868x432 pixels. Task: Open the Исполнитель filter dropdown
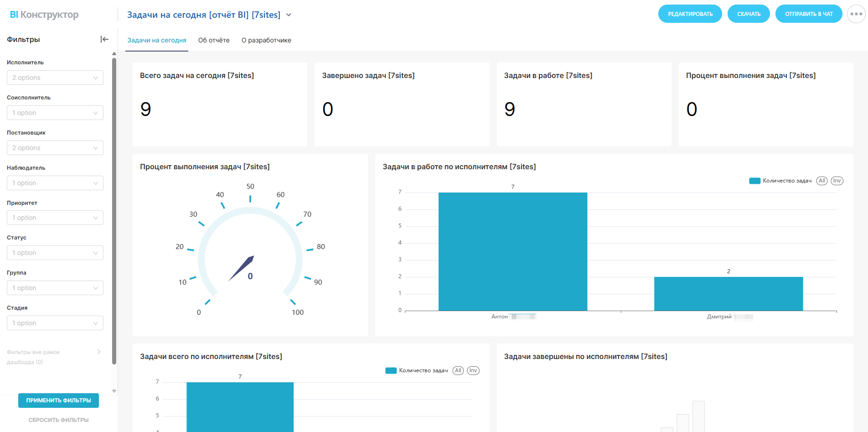coord(55,78)
